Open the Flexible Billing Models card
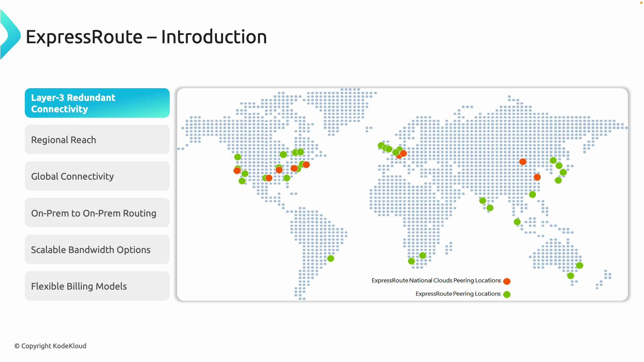Viewport: 644px width, 362px height. [x=97, y=286]
